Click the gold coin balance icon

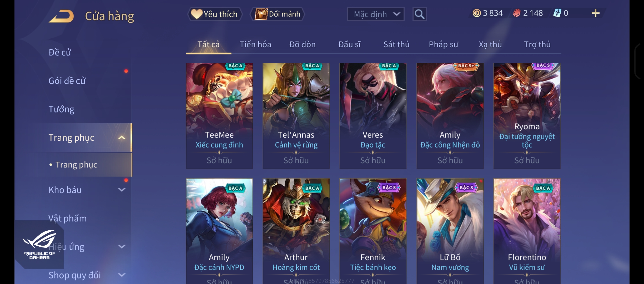pyautogui.click(x=477, y=13)
